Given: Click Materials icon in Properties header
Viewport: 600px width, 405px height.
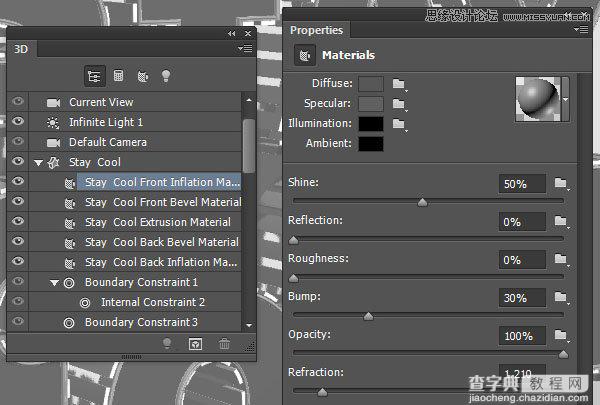Looking at the screenshot, I should pyautogui.click(x=305, y=56).
